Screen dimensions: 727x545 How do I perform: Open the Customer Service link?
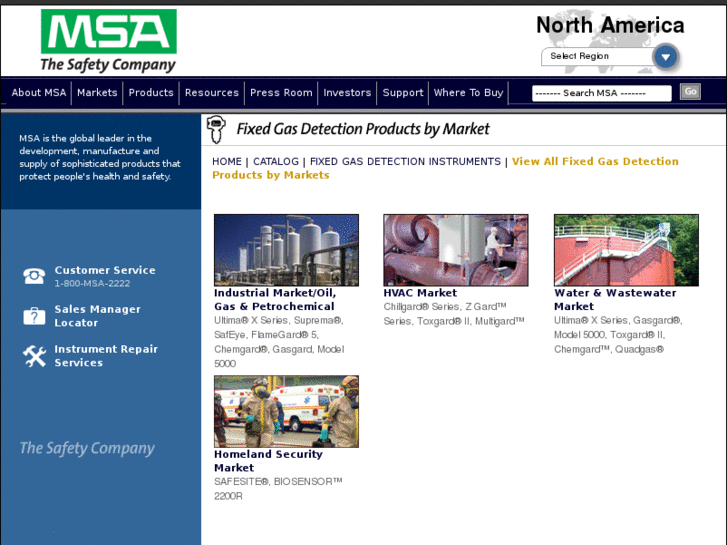pos(105,270)
